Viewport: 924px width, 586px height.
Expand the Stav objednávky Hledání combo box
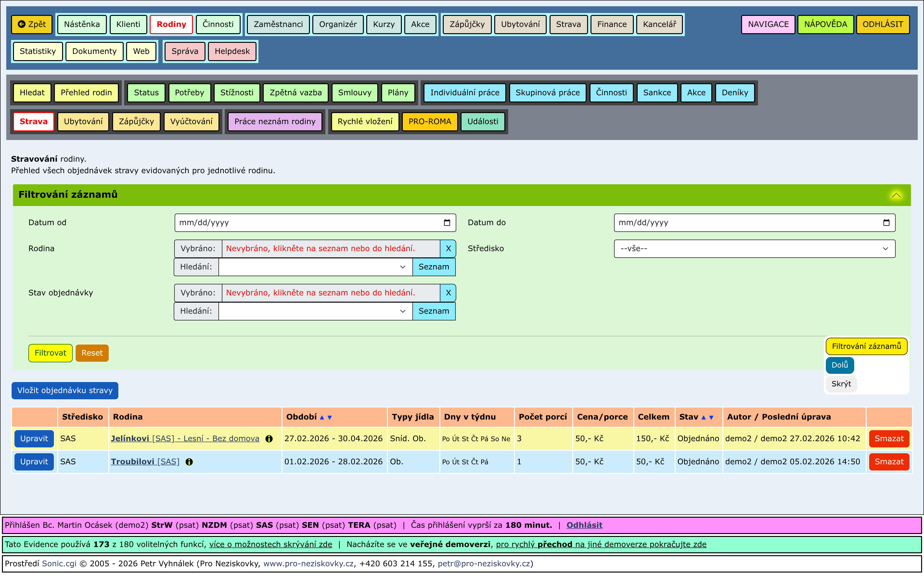tap(403, 311)
